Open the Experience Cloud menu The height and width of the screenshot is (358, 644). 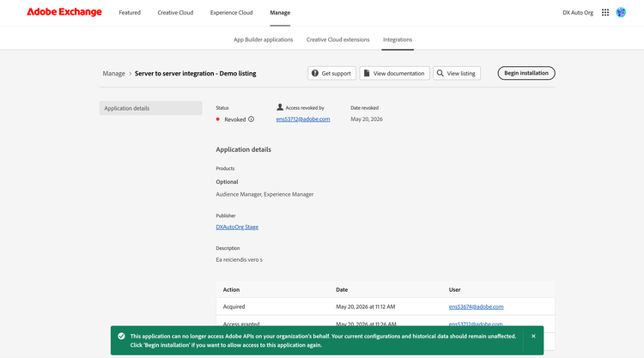click(x=231, y=13)
